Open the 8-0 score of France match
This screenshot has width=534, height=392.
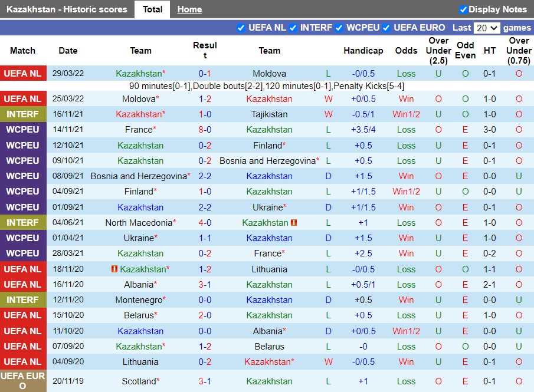click(205, 130)
